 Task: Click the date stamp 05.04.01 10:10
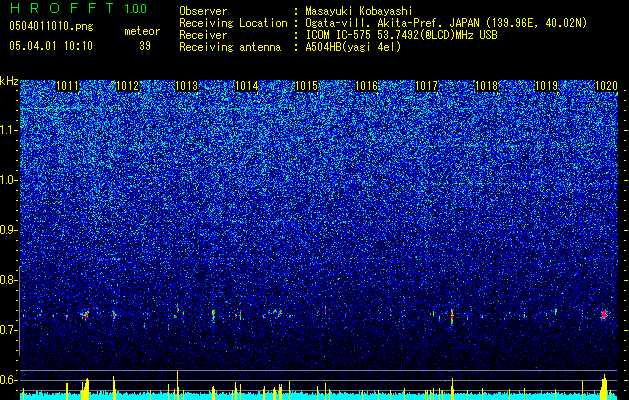(51, 46)
